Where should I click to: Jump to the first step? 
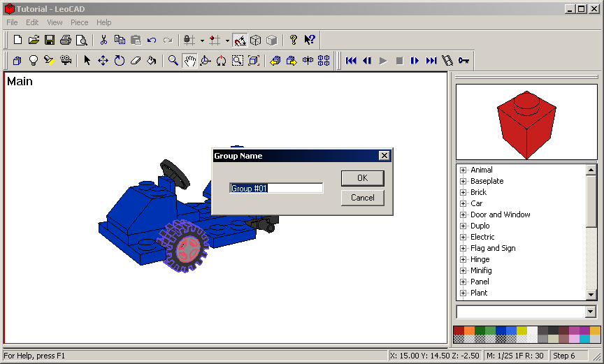click(351, 61)
